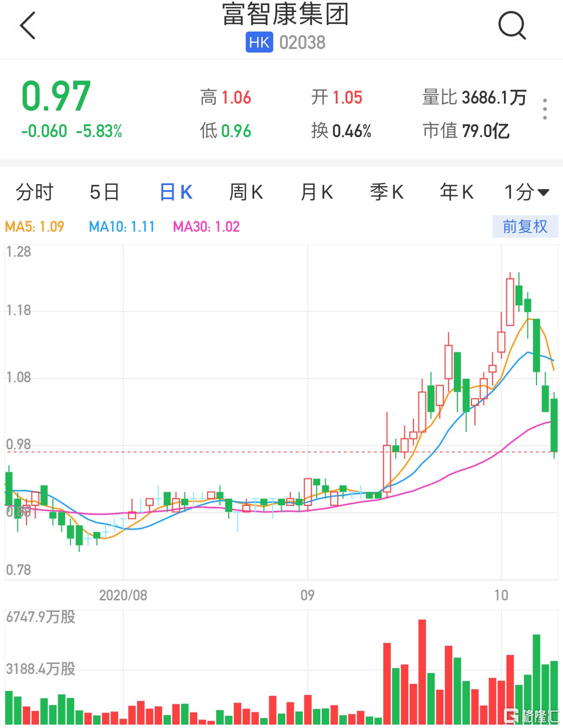Image resolution: width=563 pixels, height=728 pixels.
Task: Tap the 前复权 adjustment button
Action: pyautogui.click(x=525, y=227)
